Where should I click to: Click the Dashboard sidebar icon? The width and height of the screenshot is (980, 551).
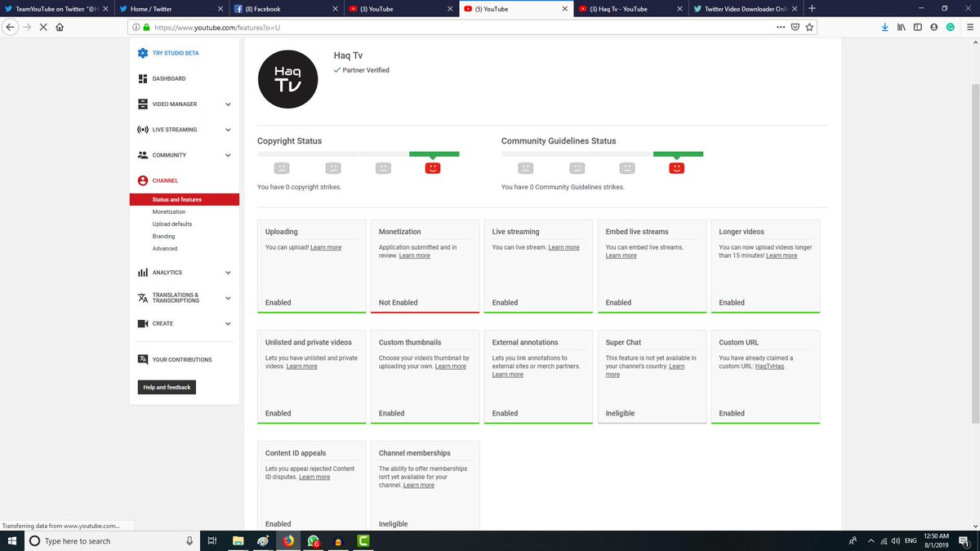[143, 78]
